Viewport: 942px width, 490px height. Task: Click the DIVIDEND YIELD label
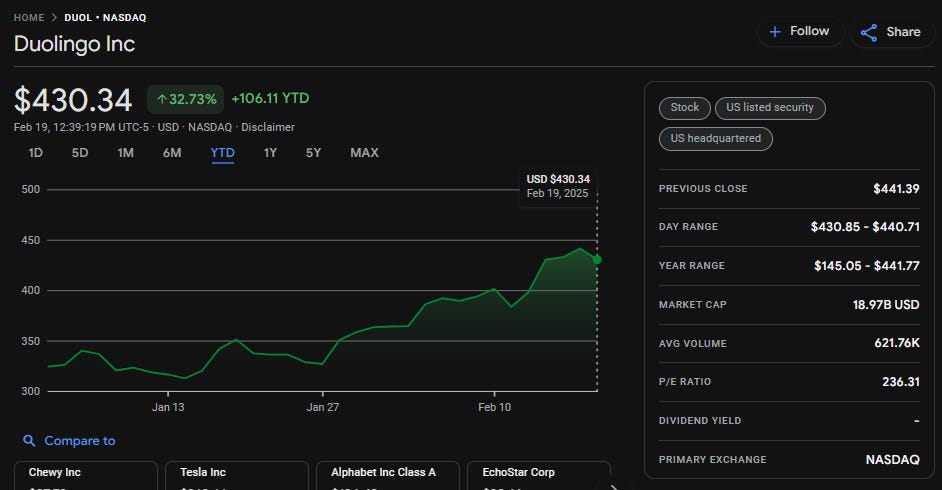click(x=700, y=420)
